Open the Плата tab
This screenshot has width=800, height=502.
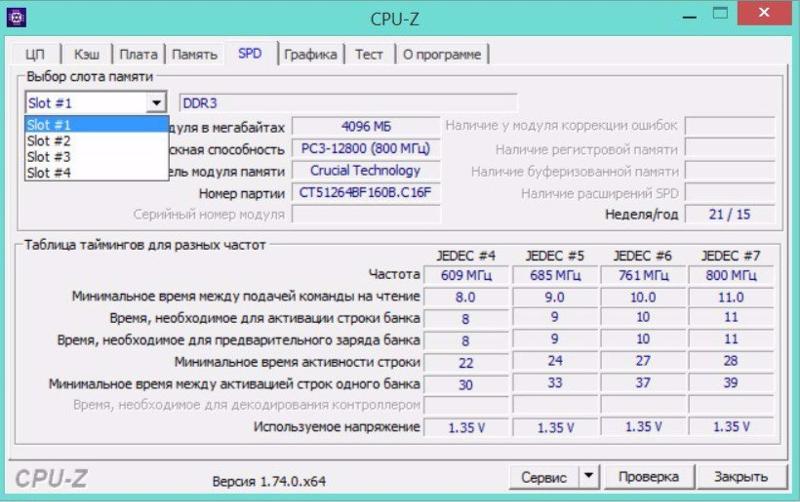tap(138, 54)
